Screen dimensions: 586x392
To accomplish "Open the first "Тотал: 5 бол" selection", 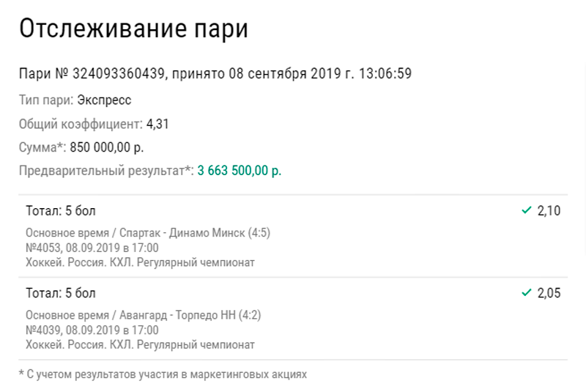I will point(61,212).
